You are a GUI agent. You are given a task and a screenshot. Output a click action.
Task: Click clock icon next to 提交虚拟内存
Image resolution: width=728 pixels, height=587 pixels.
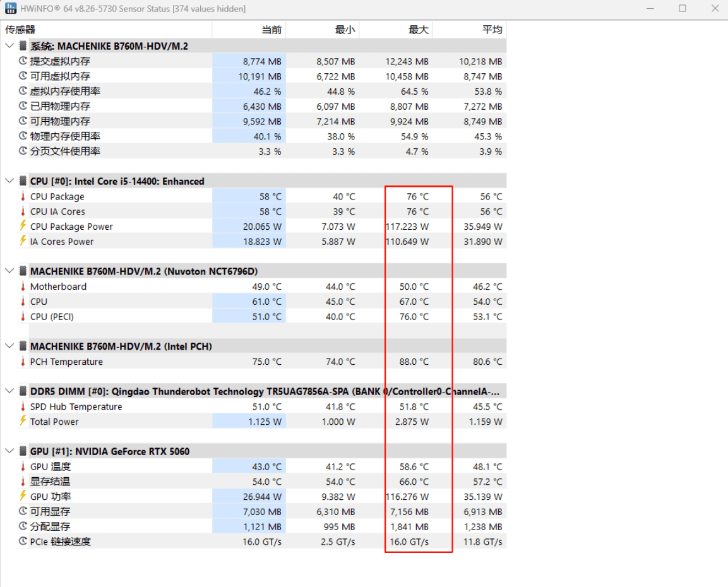coord(23,61)
